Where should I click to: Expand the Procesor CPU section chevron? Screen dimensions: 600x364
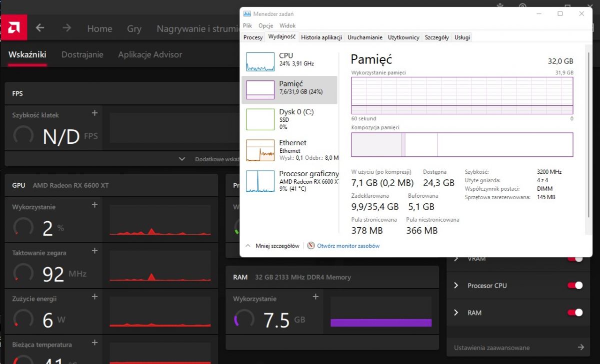[x=456, y=286]
